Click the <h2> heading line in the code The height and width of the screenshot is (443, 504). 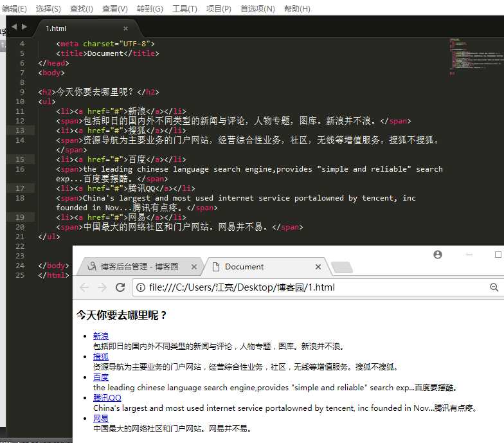click(x=98, y=92)
